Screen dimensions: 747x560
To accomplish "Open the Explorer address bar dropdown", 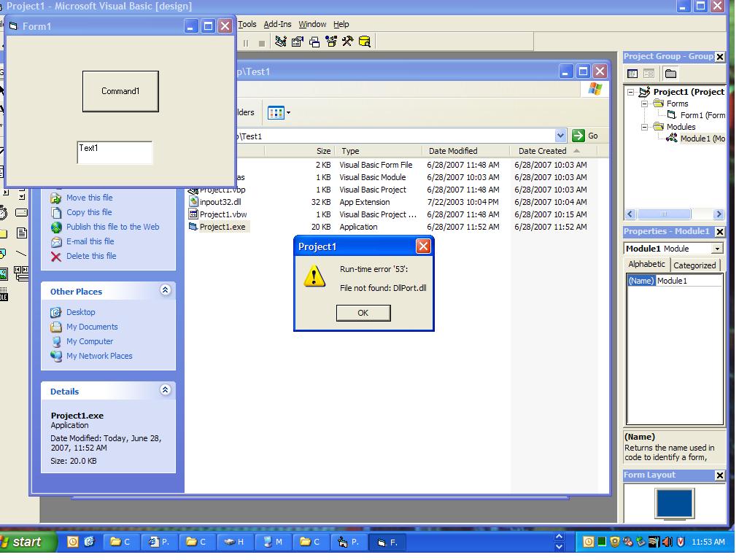I will (561, 136).
